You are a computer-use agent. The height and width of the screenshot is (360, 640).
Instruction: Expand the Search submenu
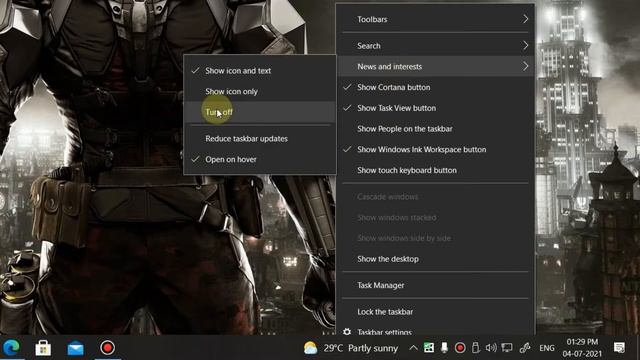click(x=435, y=46)
